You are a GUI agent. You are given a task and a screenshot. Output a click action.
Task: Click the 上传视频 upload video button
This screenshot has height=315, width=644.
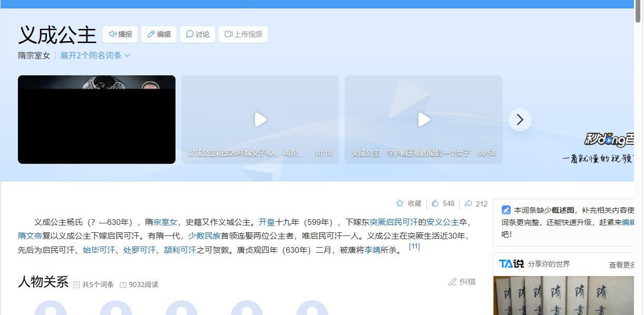pyautogui.click(x=243, y=34)
